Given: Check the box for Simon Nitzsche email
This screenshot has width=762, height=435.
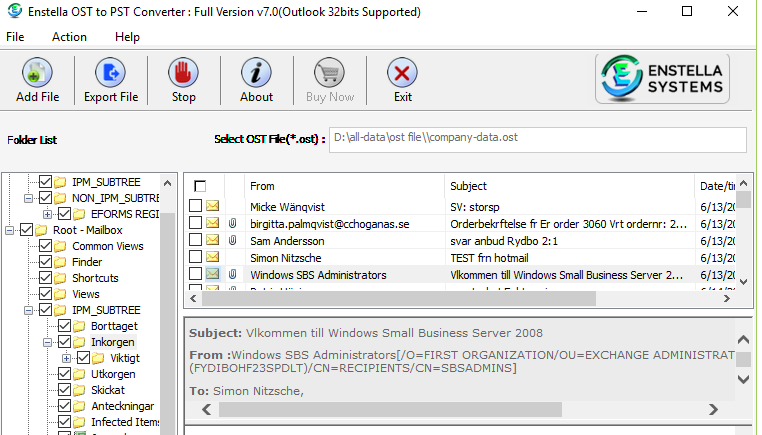Looking at the screenshot, I should pos(195,257).
